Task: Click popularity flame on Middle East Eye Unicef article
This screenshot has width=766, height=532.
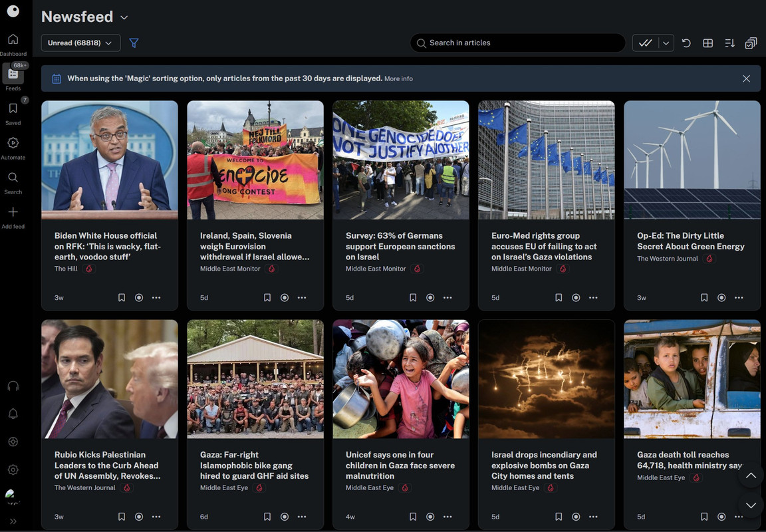Action: click(404, 487)
